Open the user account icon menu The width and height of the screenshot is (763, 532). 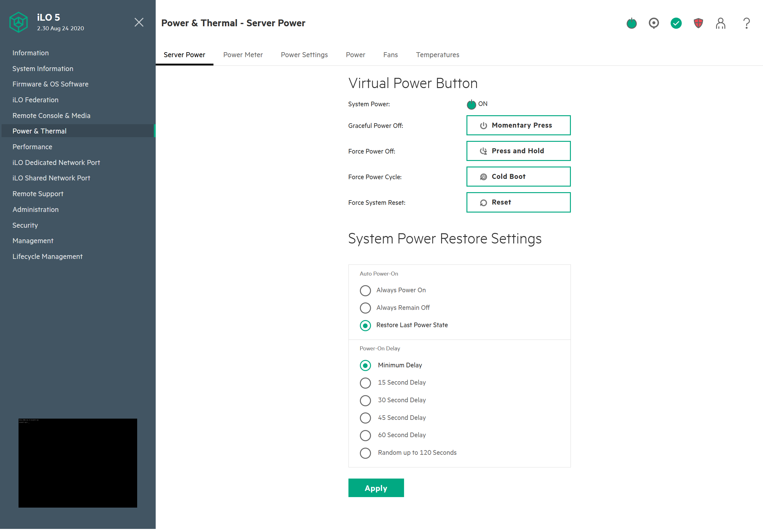click(x=720, y=23)
